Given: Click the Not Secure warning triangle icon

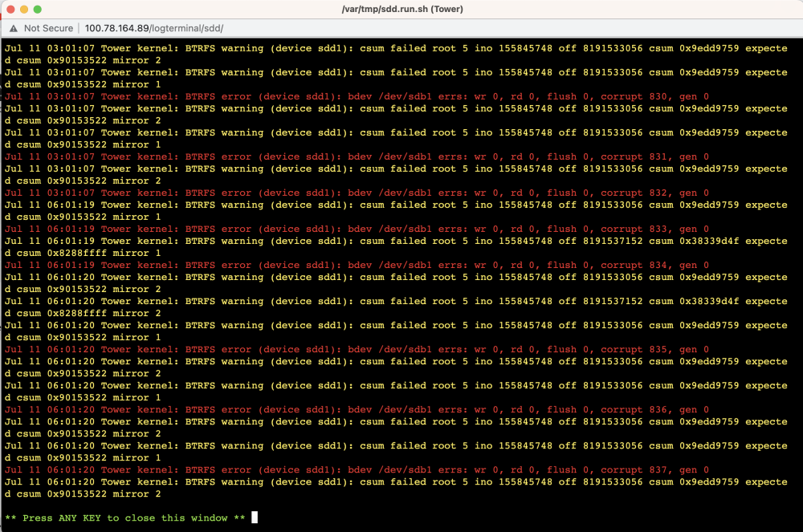Looking at the screenshot, I should 14,29.
